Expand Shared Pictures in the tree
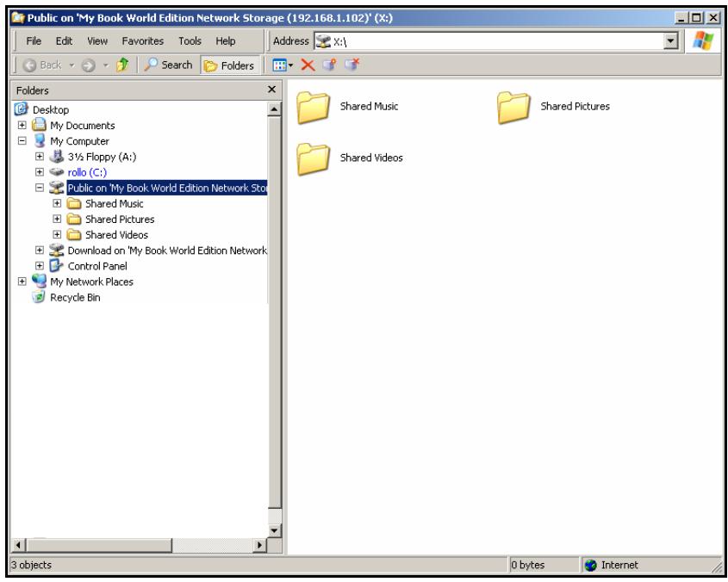The image size is (728, 582). coord(57,219)
